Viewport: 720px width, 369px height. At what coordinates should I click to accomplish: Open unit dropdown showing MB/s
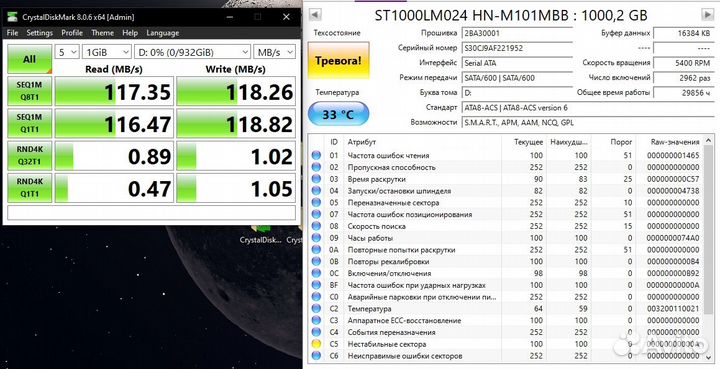tap(274, 52)
